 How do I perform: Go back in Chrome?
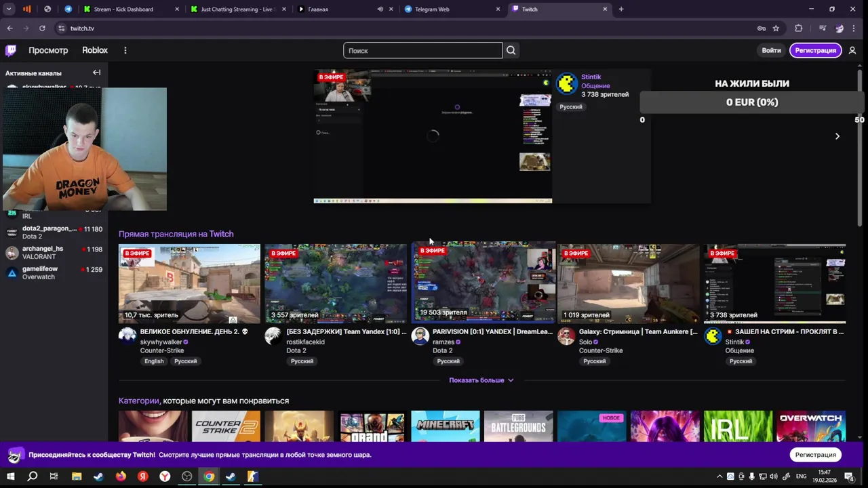9,28
